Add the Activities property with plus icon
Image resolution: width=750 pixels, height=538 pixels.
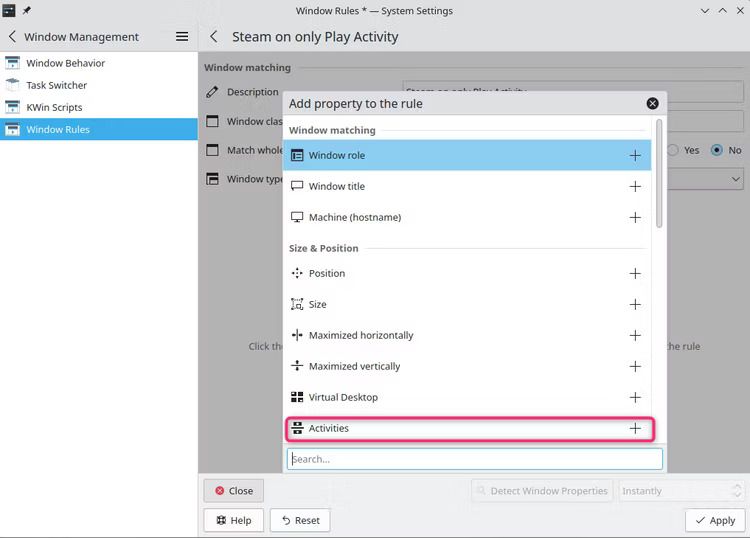click(x=635, y=428)
